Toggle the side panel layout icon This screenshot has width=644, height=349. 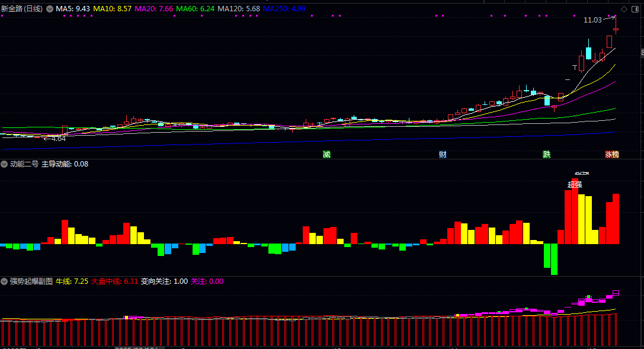(x=635, y=9)
